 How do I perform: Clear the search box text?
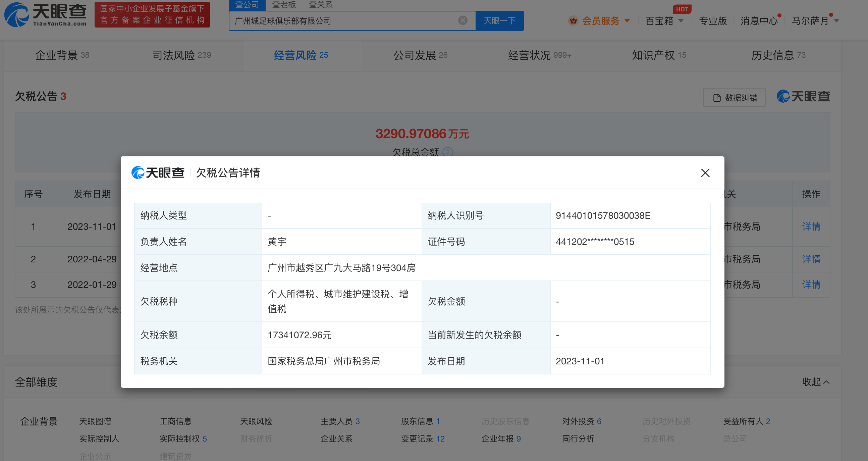(x=463, y=20)
